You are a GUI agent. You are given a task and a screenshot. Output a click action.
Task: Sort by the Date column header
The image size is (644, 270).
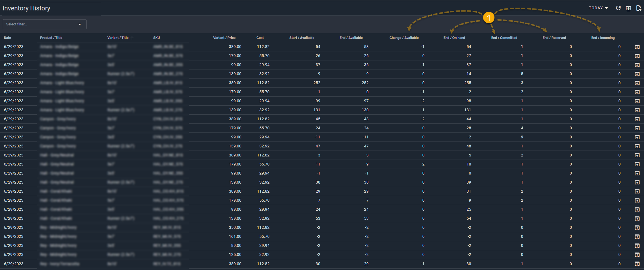click(8, 38)
